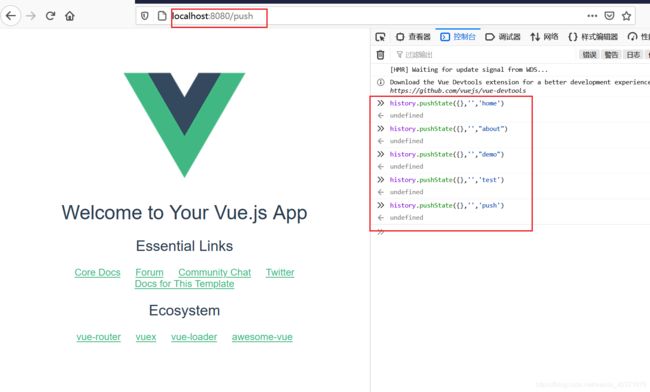Clear console output with the trash icon
Viewport: 650px width, 392px height.
[x=380, y=55]
